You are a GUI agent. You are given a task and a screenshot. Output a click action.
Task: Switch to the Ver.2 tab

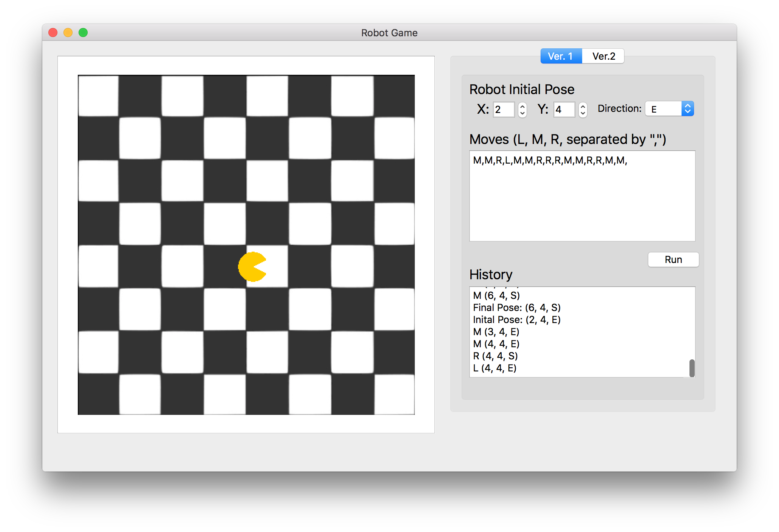click(x=603, y=56)
